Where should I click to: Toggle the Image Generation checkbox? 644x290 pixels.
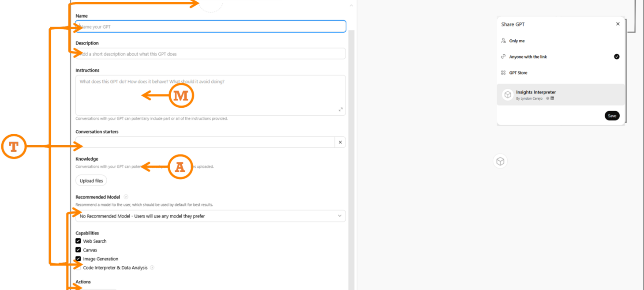pos(78,259)
